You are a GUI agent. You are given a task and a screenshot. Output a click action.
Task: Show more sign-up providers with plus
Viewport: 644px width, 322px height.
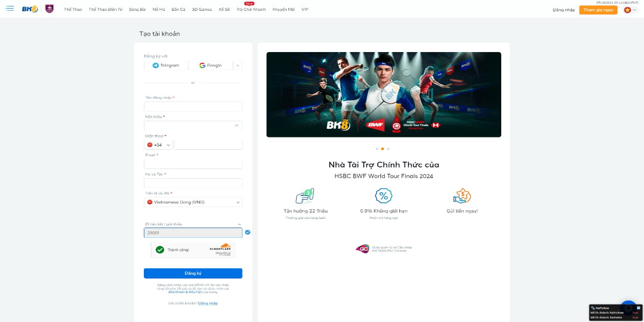238,65
